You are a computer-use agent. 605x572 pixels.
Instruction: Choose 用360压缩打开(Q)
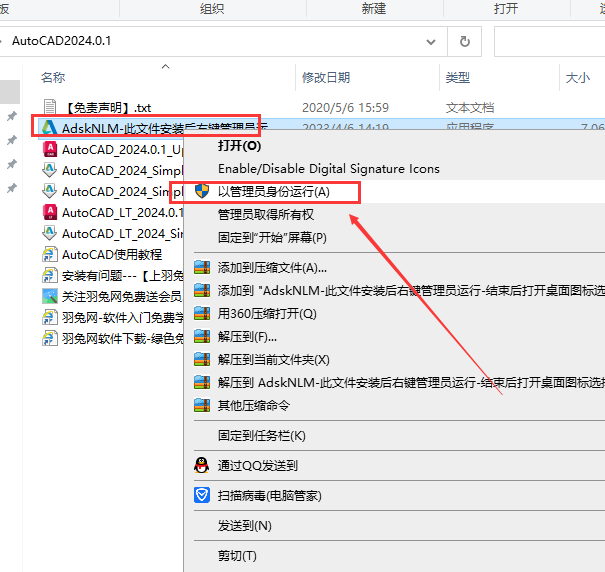point(267,313)
